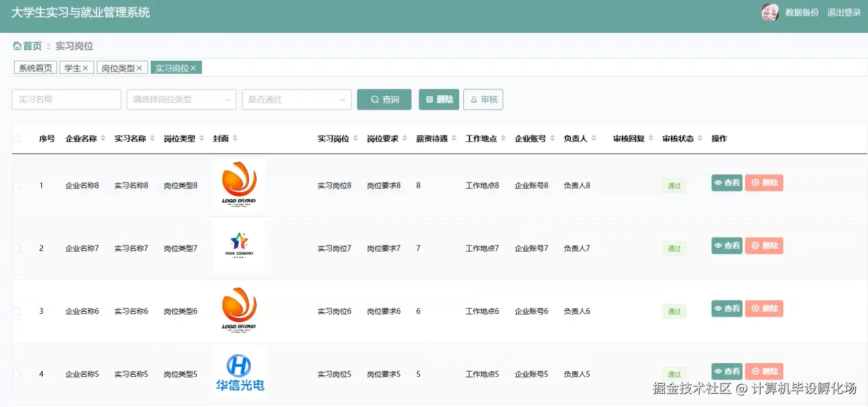Sort by the 审核状态 column arrows
Screen dimensions: 868x407
pos(700,138)
